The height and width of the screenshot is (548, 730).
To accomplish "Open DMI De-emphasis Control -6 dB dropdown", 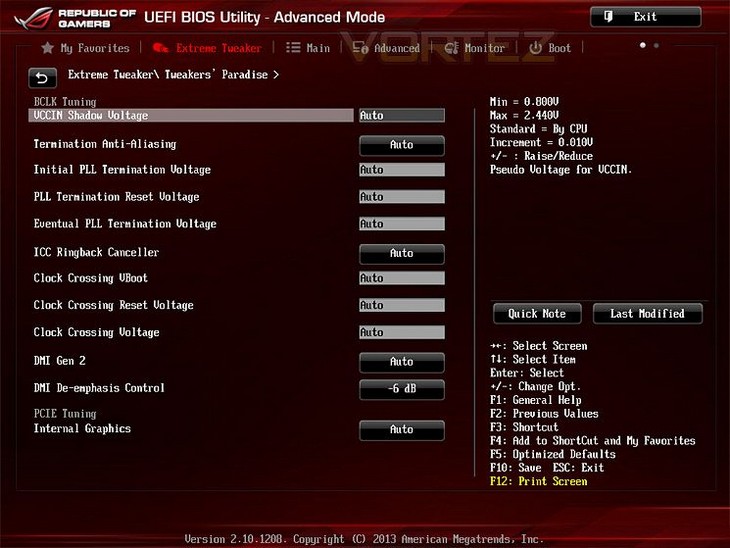I will (401, 389).
